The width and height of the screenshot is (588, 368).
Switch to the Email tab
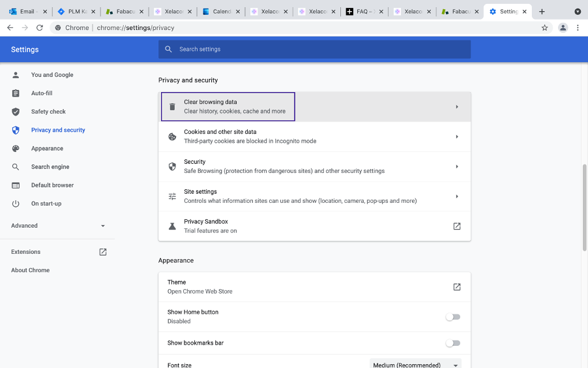(26, 12)
